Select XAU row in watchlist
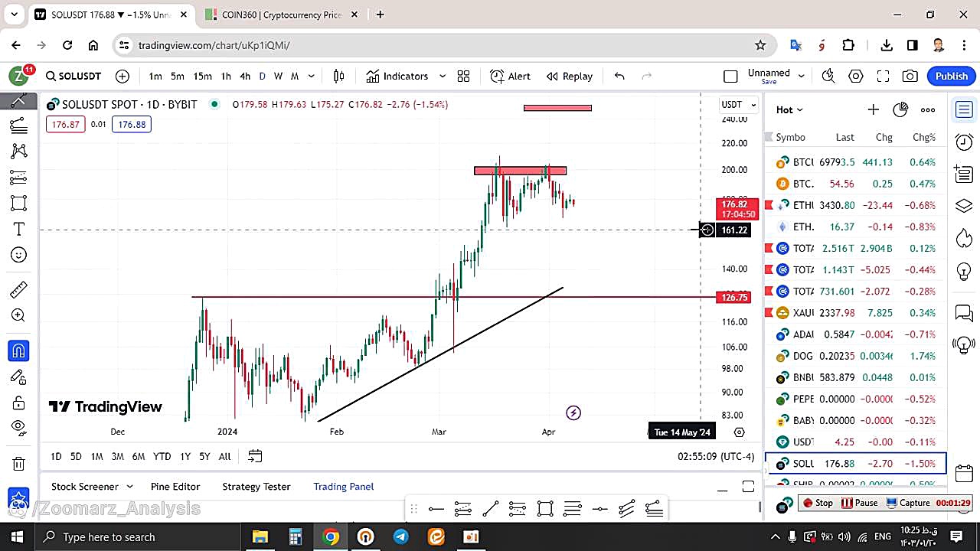The image size is (980, 551). point(856,312)
